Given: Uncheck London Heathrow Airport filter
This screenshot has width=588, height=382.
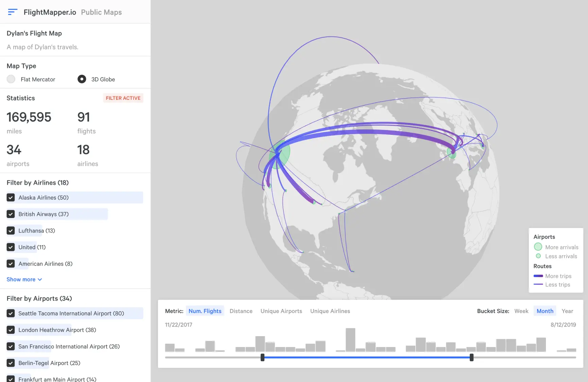Looking at the screenshot, I should (11, 330).
